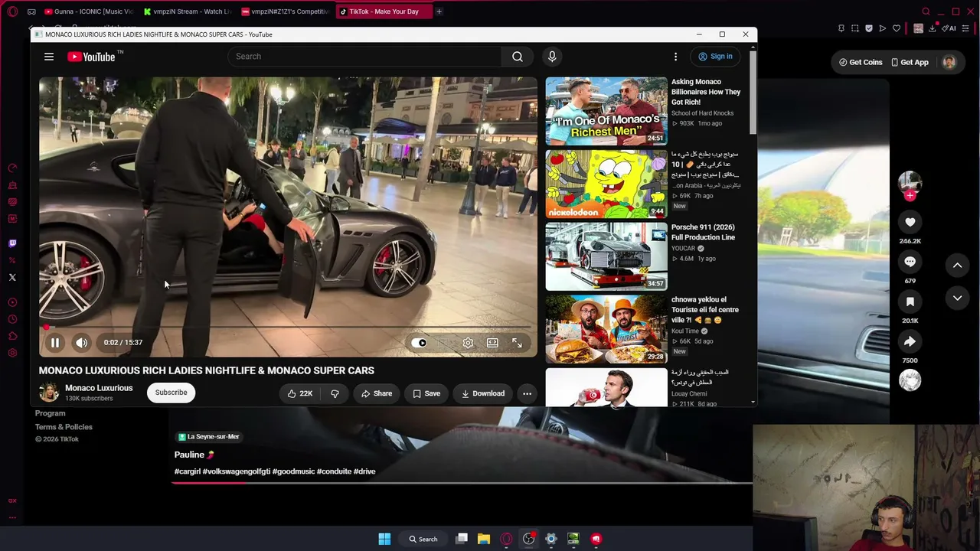
Task: Like the TikTok video with heart
Action: 910,222
